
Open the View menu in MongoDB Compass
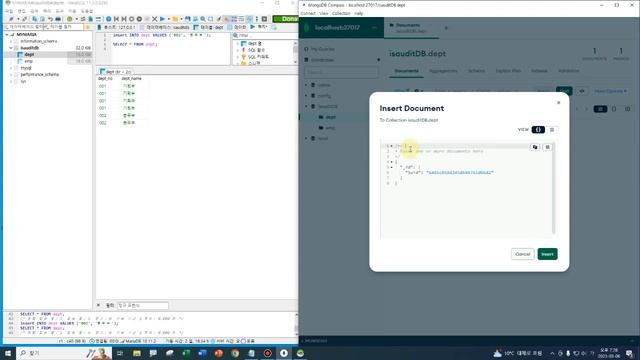tap(324, 13)
